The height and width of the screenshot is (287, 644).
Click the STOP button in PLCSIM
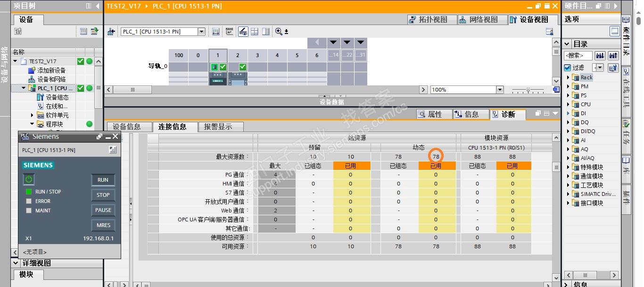coord(103,195)
